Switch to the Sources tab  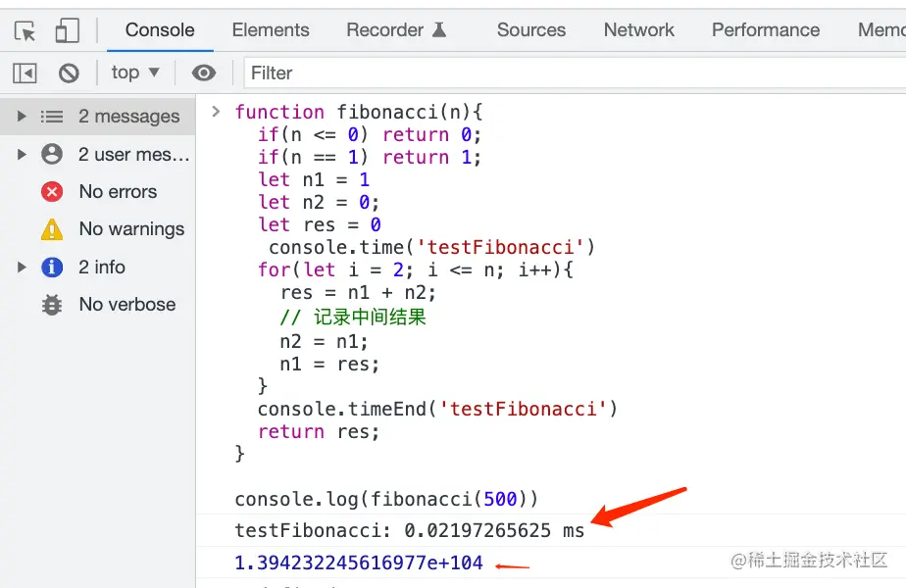click(x=531, y=30)
